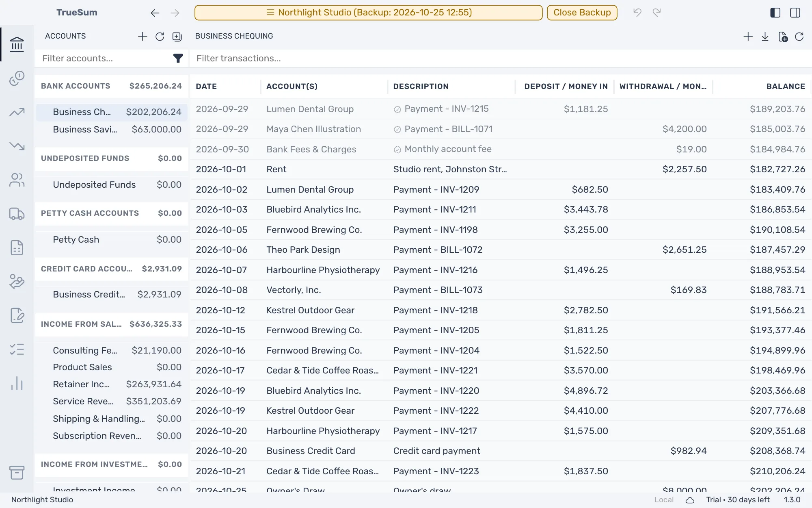This screenshot has width=812, height=508.
Task: Open the downward trend expenses icon in sidebar
Action: [x=17, y=146]
